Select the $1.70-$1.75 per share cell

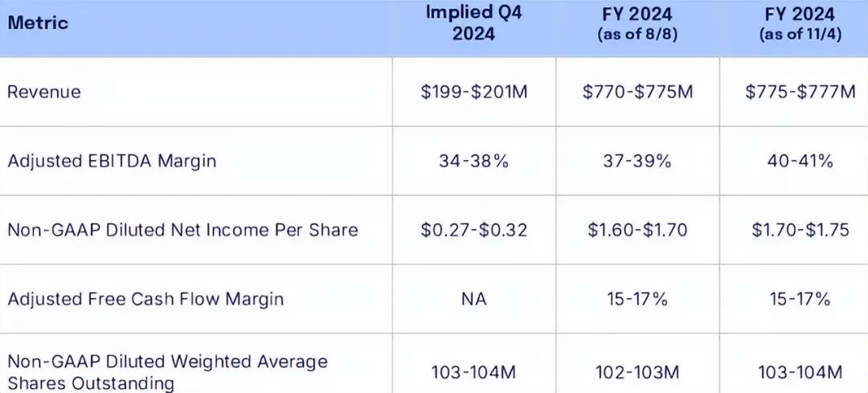pyautogui.click(x=800, y=230)
